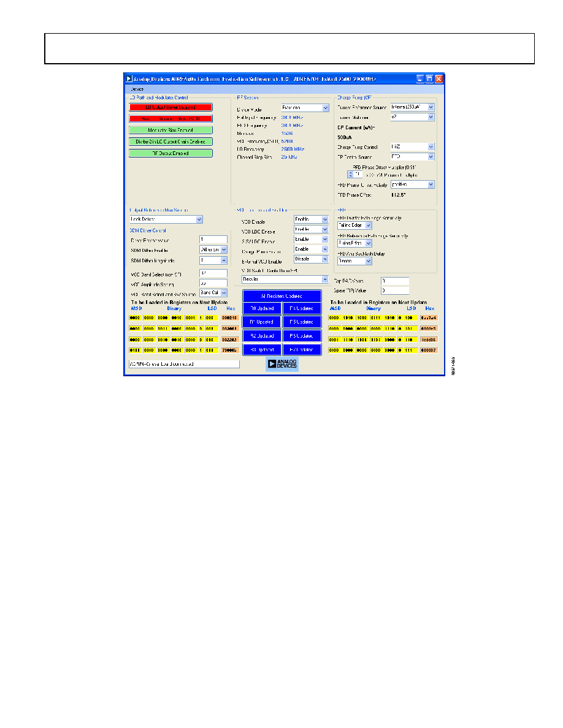Viewport: 563px width, 728px height.
Task: Toggle Divide-by-2 in LO Output Chain Enabled
Action: (170, 142)
